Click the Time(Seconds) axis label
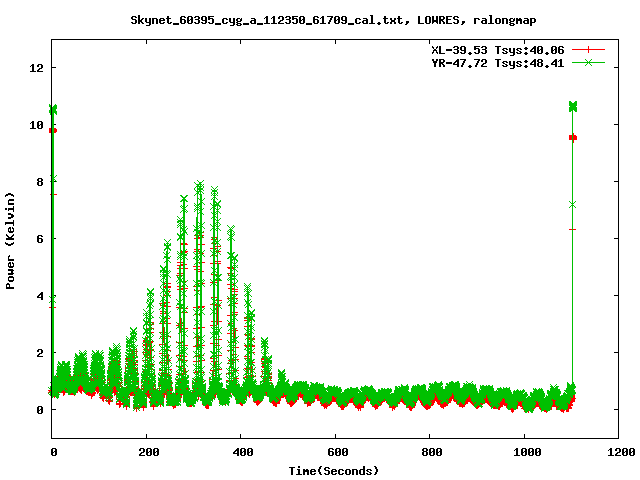The width and height of the screenshot is (640, 480). tap(333, 471)
